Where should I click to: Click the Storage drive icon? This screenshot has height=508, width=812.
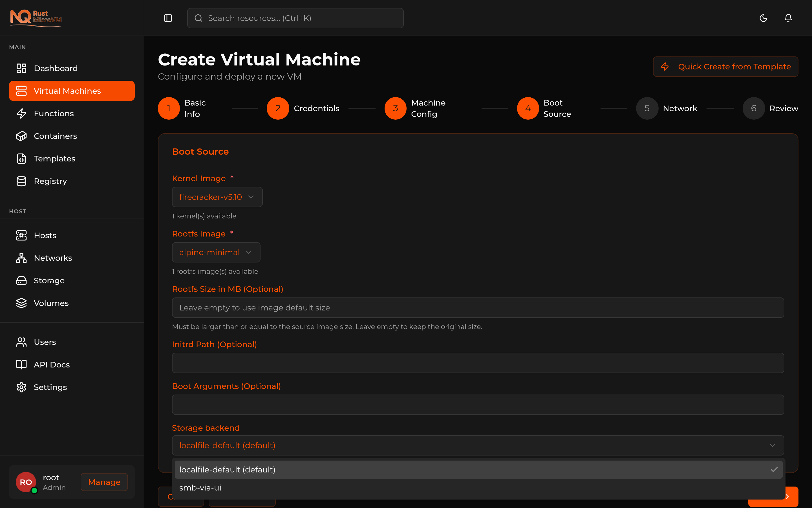coord(21,281)
